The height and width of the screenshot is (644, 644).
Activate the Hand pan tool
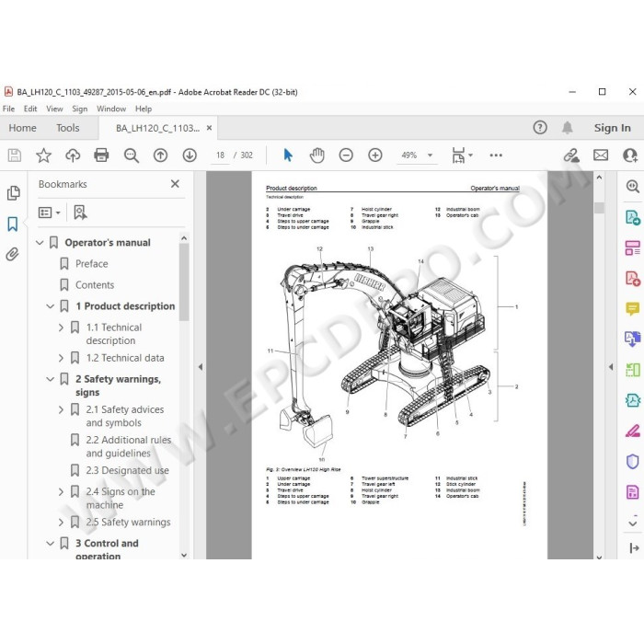[x=316, y=155]
